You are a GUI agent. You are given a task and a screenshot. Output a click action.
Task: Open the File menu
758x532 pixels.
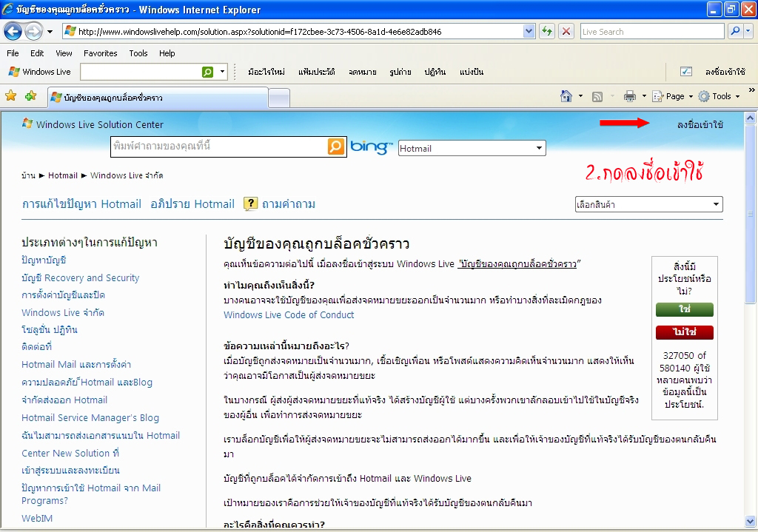click(13, 53)
